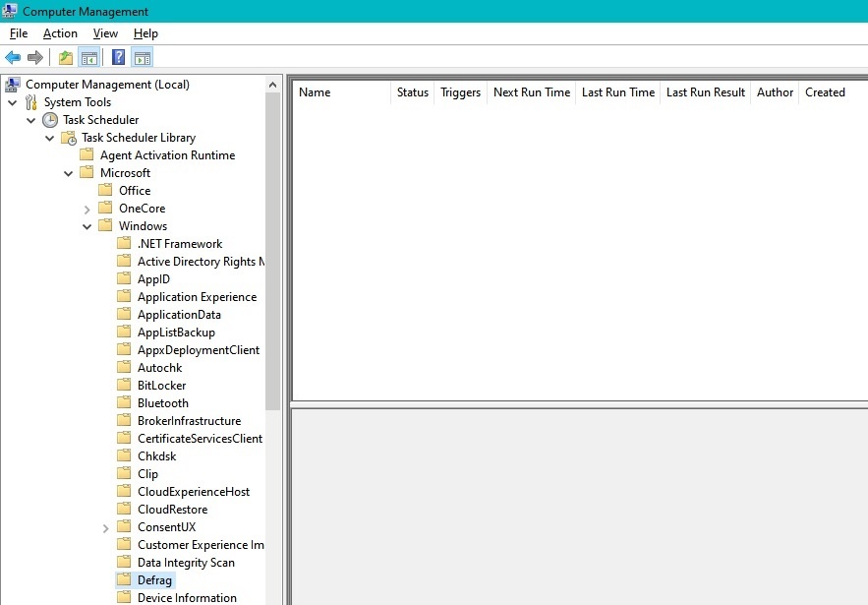Select the System Tools icon
Image resolution: width=868 pixels, height=605 pixels.
[31, 102]
